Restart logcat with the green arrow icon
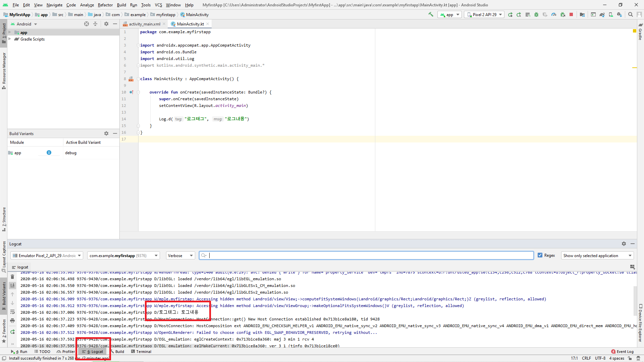Screen dimensions: 644x362 point(12,332)
